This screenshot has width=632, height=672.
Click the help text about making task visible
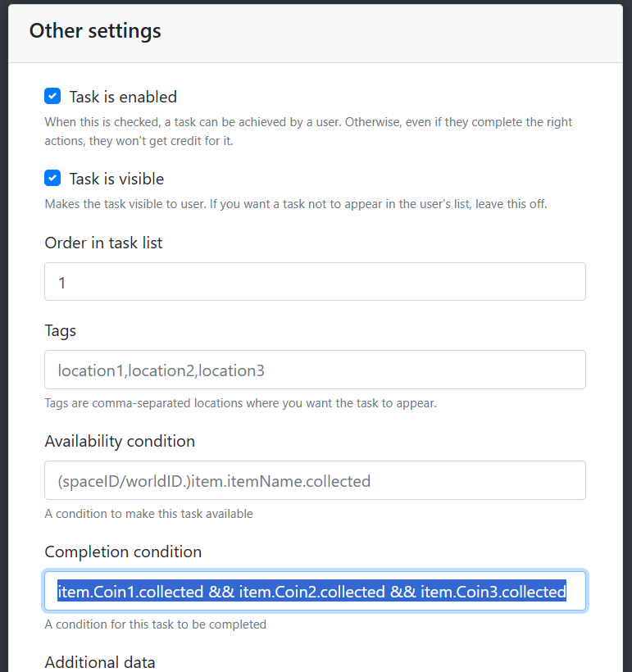(296, 204)
